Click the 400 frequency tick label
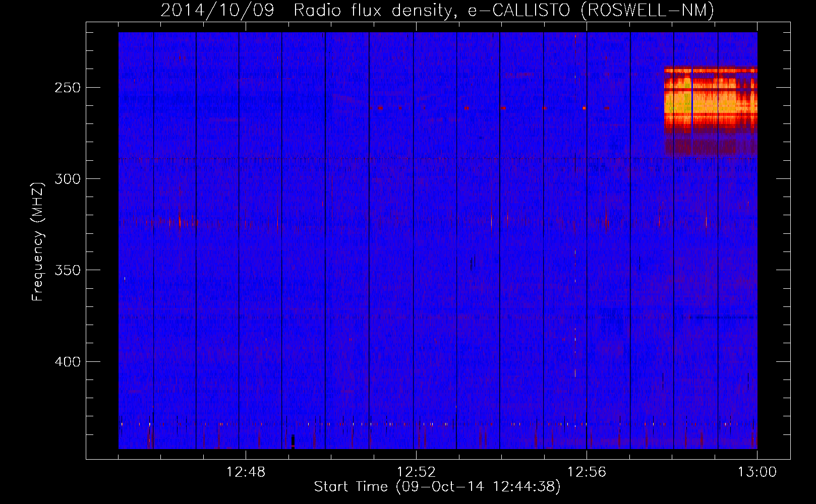 coord(68,362)
